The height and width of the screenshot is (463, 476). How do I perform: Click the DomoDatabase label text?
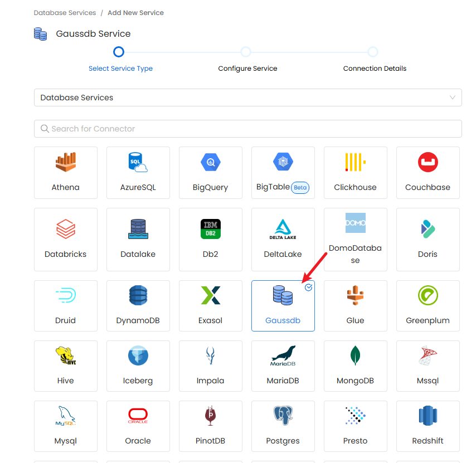pyautogui.click(x=355, y=254)
